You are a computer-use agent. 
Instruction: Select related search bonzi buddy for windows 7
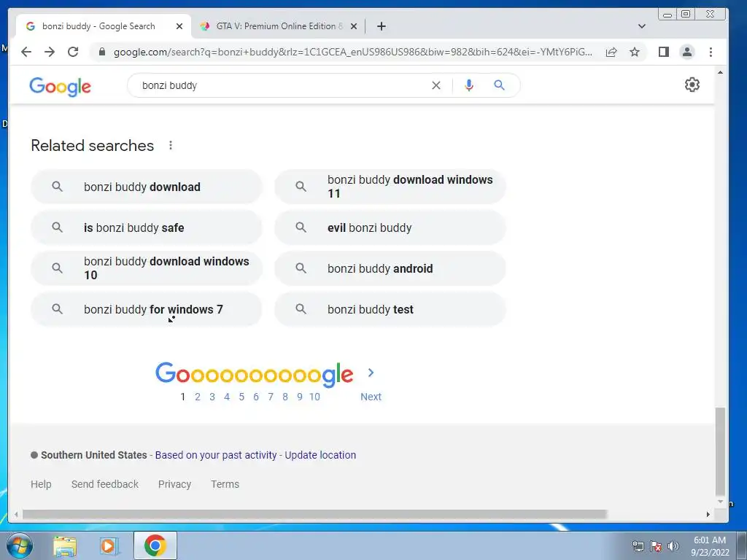147,309
